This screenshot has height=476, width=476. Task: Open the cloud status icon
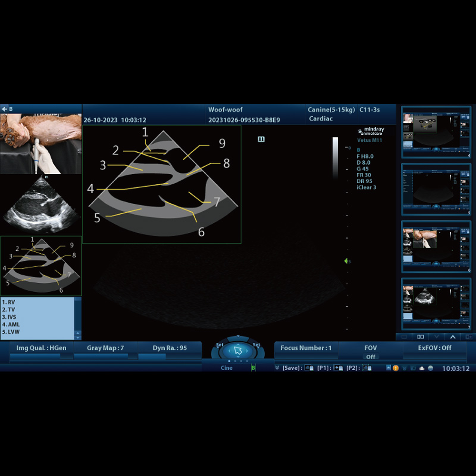[x=422, y=368]
